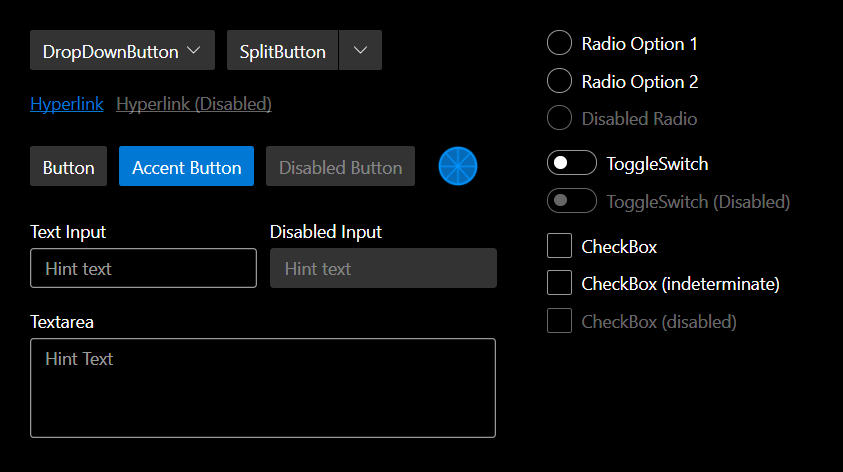Click the Disabled Button
843x472 pixels.
tap(340, 166)
